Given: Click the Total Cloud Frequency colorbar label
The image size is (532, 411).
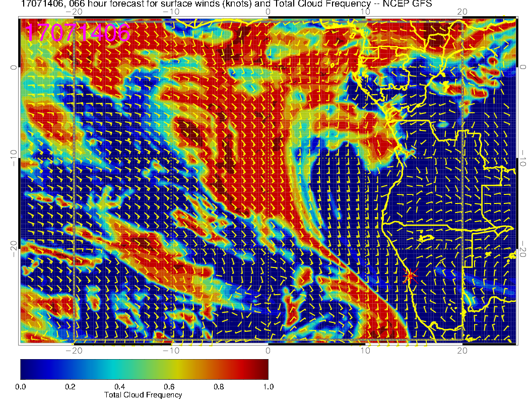Looking at the screenshot, I should click(x=143, y=395).
